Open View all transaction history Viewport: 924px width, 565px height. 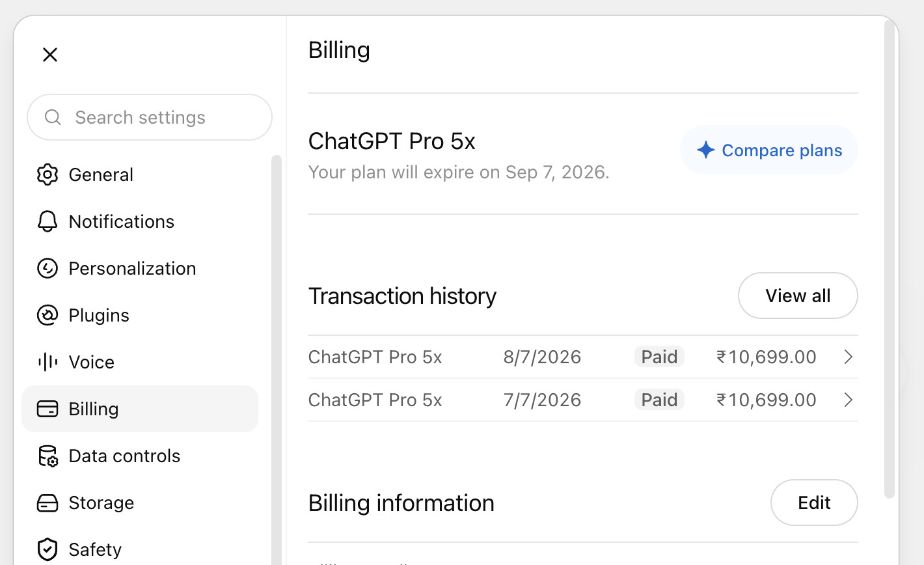[x=798, y=296]
